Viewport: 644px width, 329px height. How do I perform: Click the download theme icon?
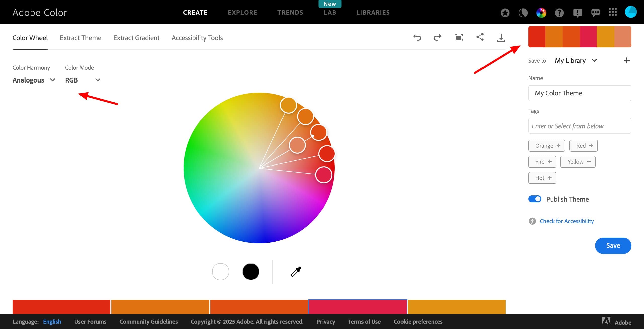[x=501, y=38]
